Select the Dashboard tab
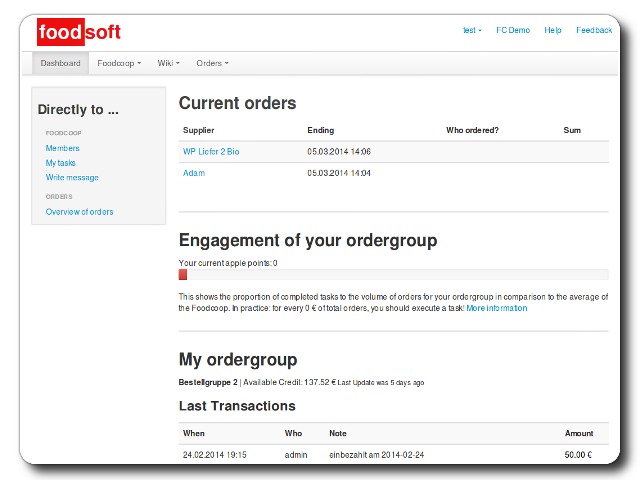This screenshot has width=640, height=480. (60, 63)
